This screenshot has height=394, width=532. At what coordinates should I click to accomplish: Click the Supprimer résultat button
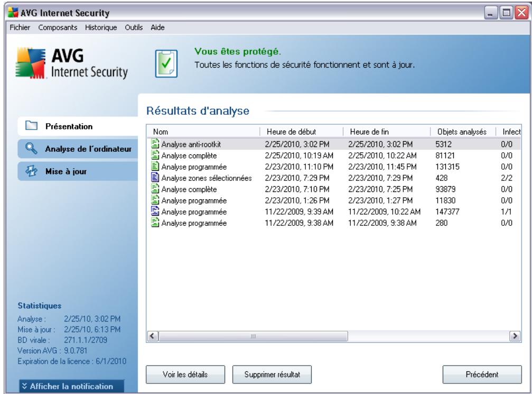[x=272, y=374]
